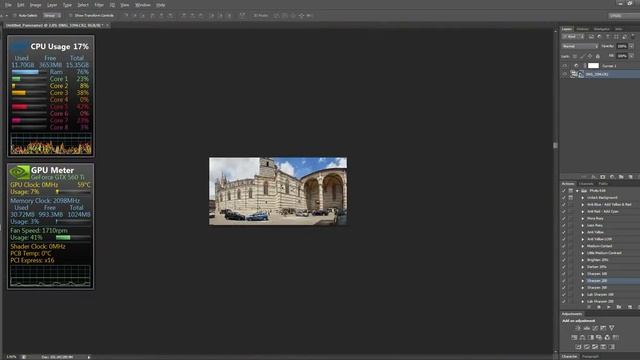The height and width of the screenshot is (360, 640).
Task: Expand the Brighten 20% action
Action: 583,260
